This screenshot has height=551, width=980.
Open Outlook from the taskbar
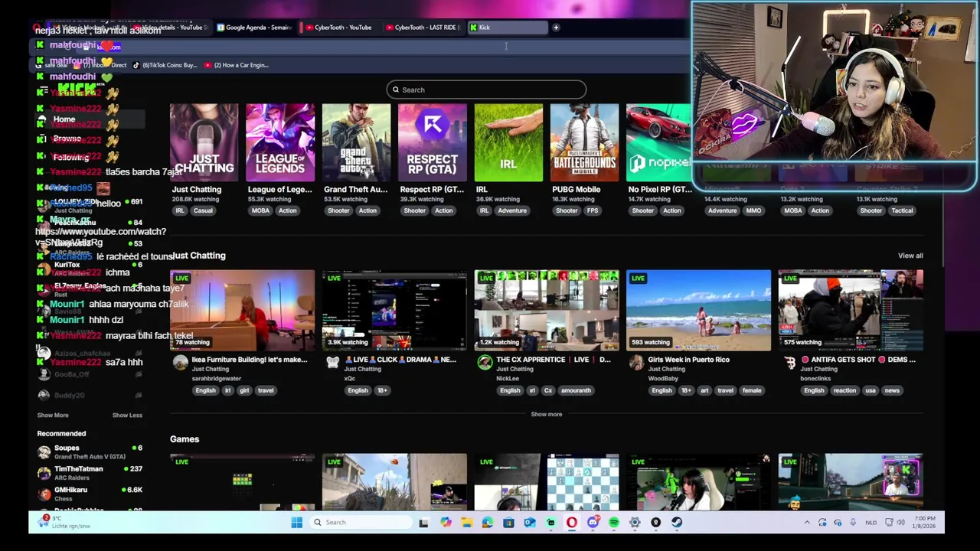(530, 523)
